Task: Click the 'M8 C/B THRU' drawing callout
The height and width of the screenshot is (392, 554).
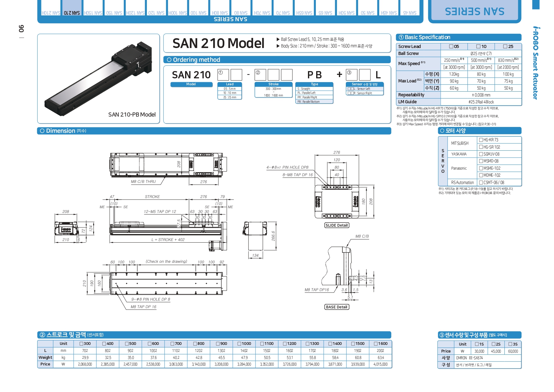Action: click(x=143, y=182)
